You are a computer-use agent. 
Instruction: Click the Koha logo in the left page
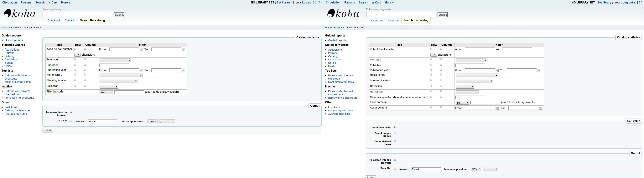pyautogui.click(x=19, y=14)
